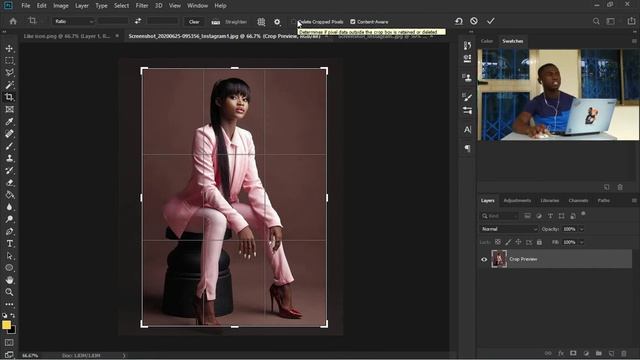Select the Ellipse shape tool
Viewport: 640px width, 360px height.
(9, 268)
